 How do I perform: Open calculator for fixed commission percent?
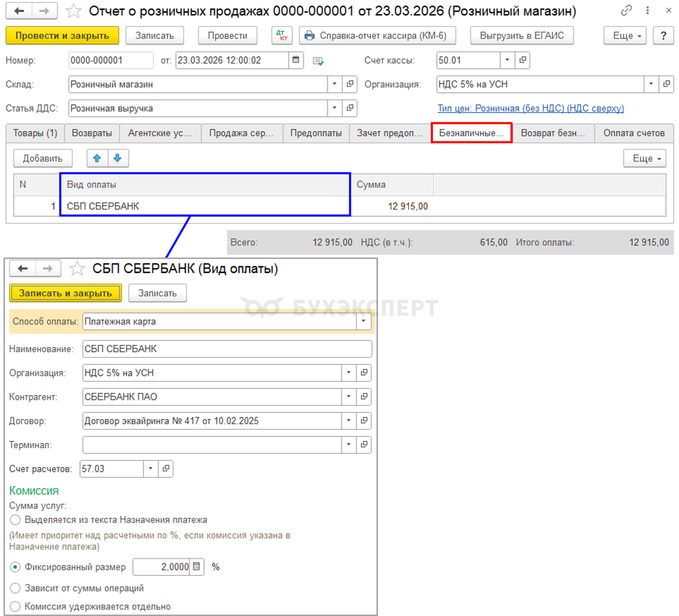point(197,567)
